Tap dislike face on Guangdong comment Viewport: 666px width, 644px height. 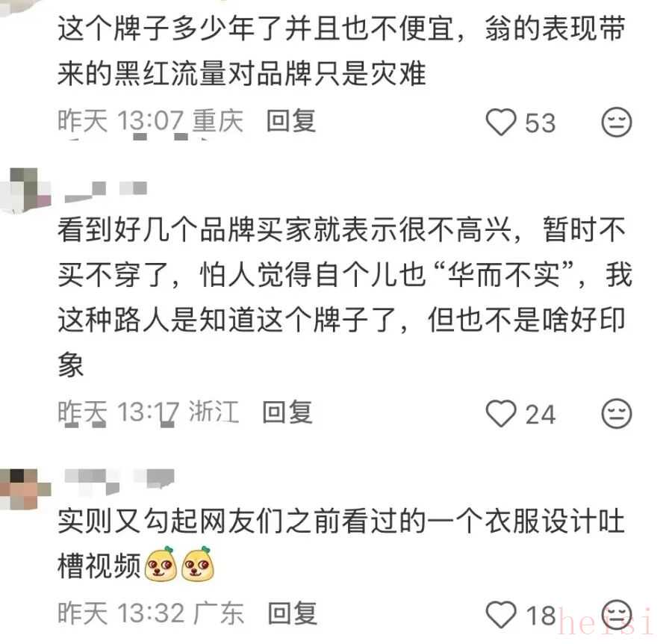click(617, 614)
